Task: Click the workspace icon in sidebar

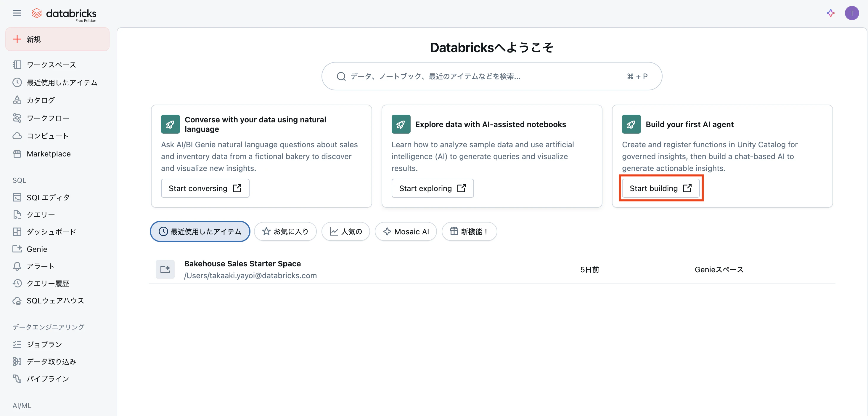Action: coord(17,65)
